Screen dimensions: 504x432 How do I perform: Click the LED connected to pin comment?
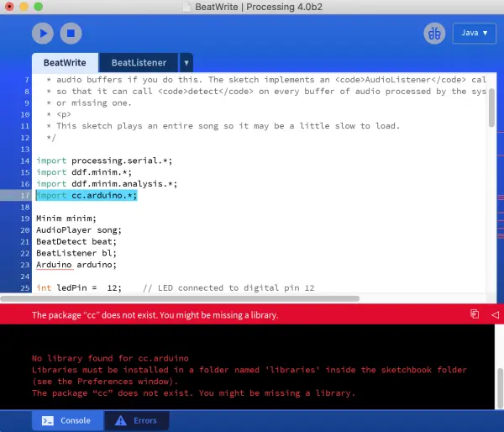click(x=228, y=288)
